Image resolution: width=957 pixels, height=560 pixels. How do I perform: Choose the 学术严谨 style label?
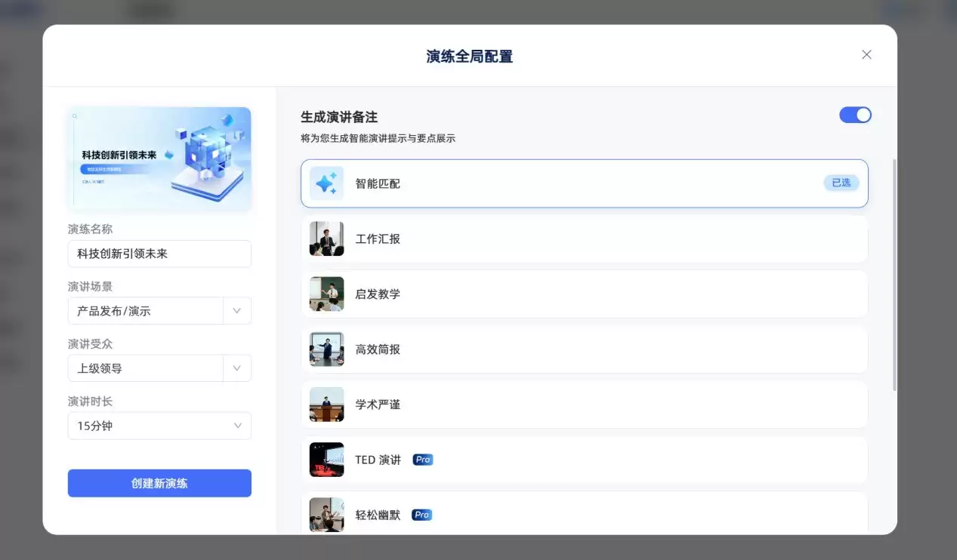tap(378, 405)
